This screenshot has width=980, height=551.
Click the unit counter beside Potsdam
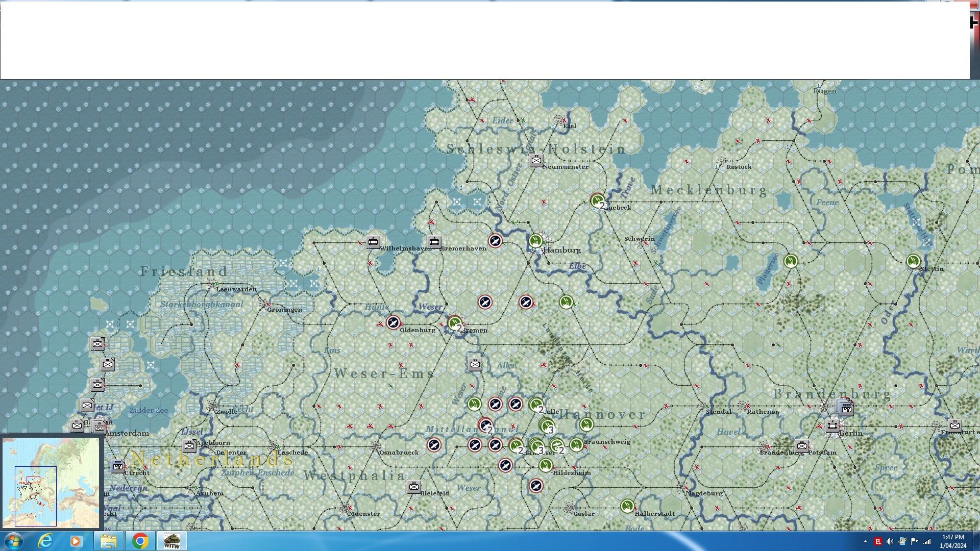pos(802,446)
